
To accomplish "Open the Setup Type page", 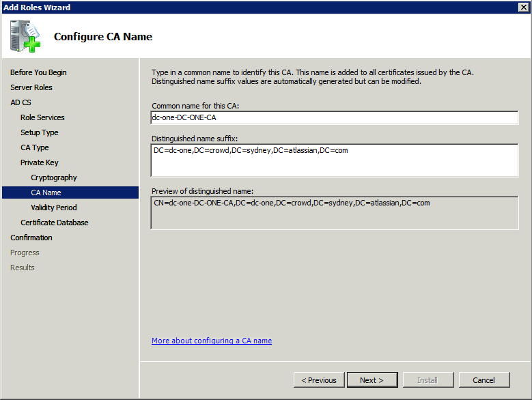I will (x=39, y=132).
